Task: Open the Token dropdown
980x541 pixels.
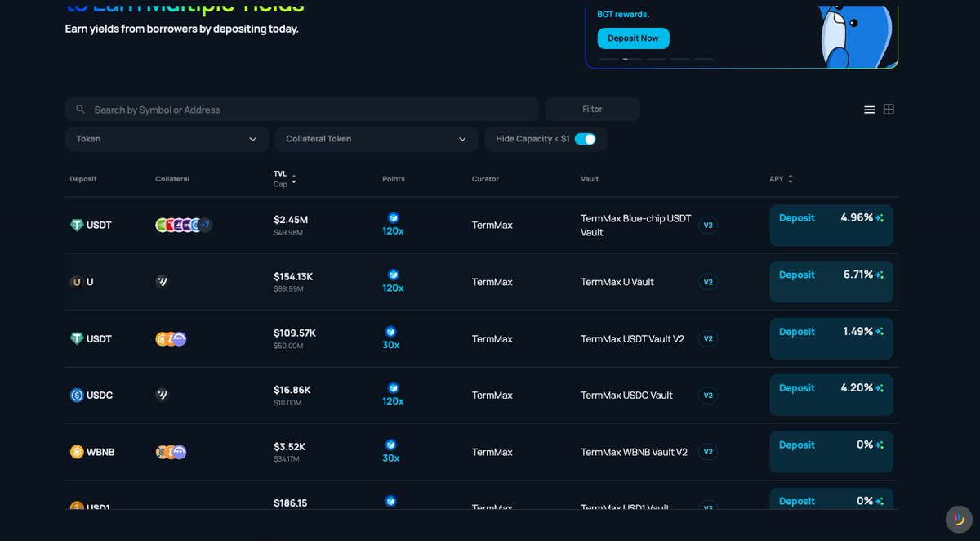Action: pyautogui.click(x=167, y=139)
